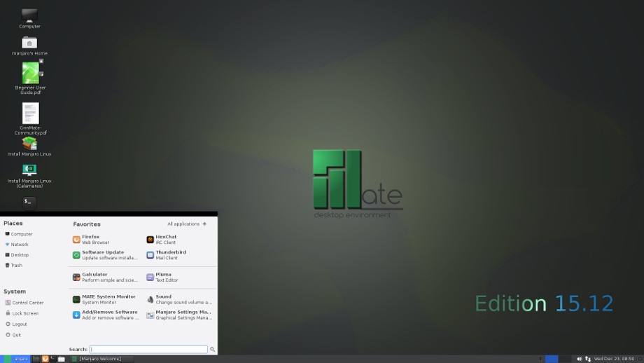Choose Lock Screen under System
The width and height of the screenshot is (644, 363).
coord(22,313)
